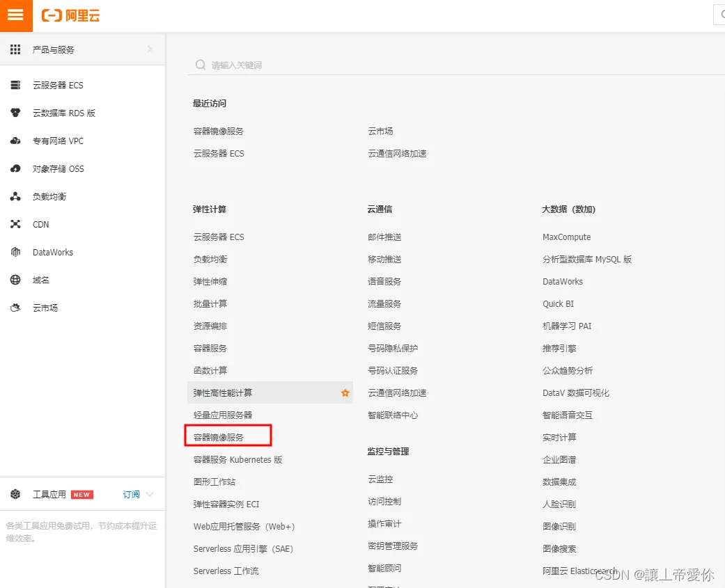Open 密钥管理服务 link
Viewport: 725px width, 588px height.
[393, 546]
